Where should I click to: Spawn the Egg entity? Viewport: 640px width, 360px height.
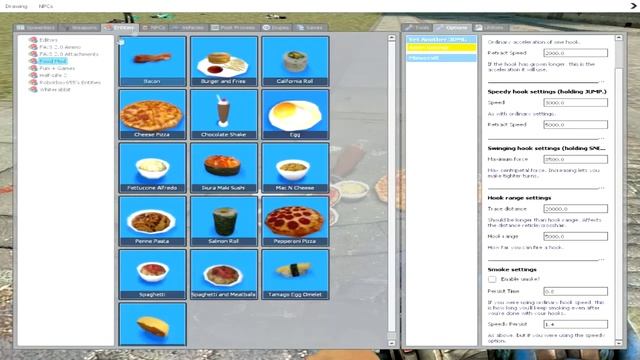click(x=295, y=114)
